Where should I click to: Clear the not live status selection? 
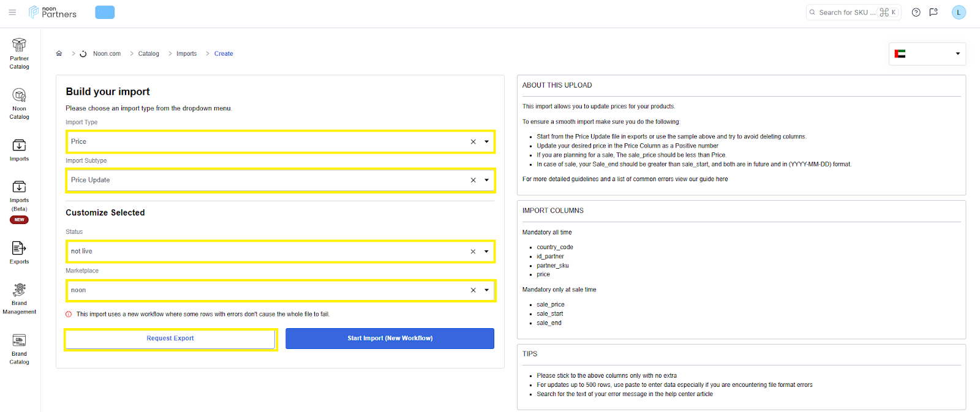pyautogui.click(x=473, y=252)
